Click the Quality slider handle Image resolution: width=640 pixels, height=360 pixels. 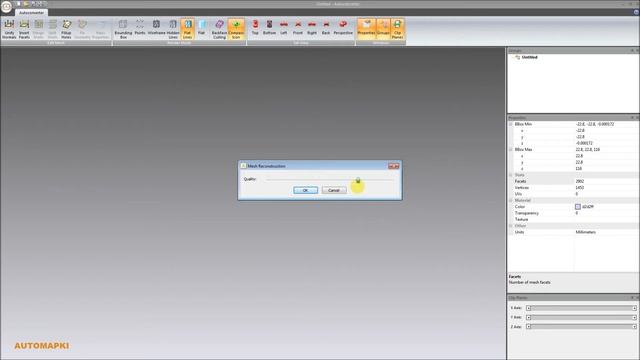pos(358,180)
